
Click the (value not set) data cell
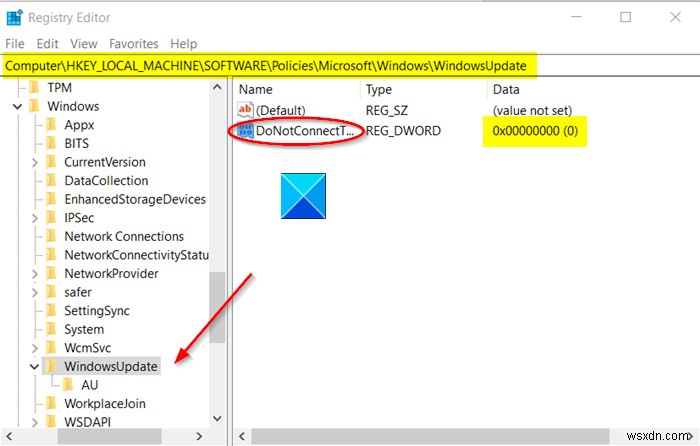[532, 110]
